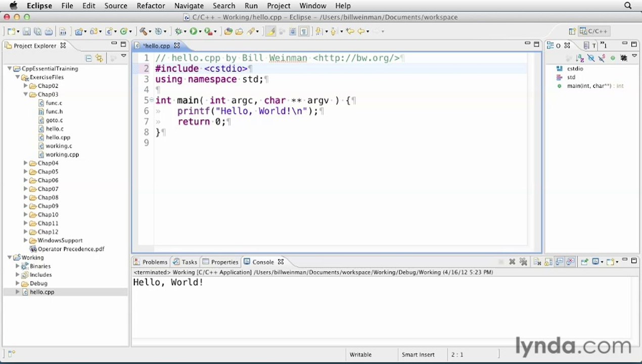Click the printf line in editor
The image size is (642, 364).
(x=248, y=111)
